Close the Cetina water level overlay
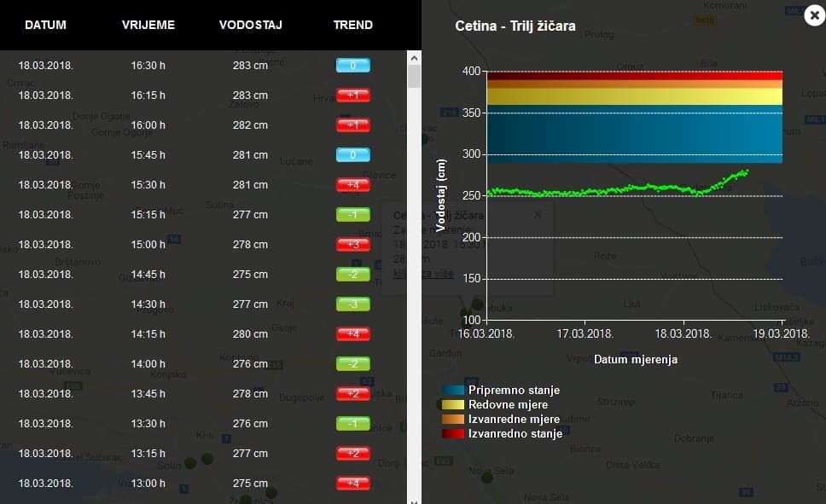The image size is (826, 504). coord(812,15)
